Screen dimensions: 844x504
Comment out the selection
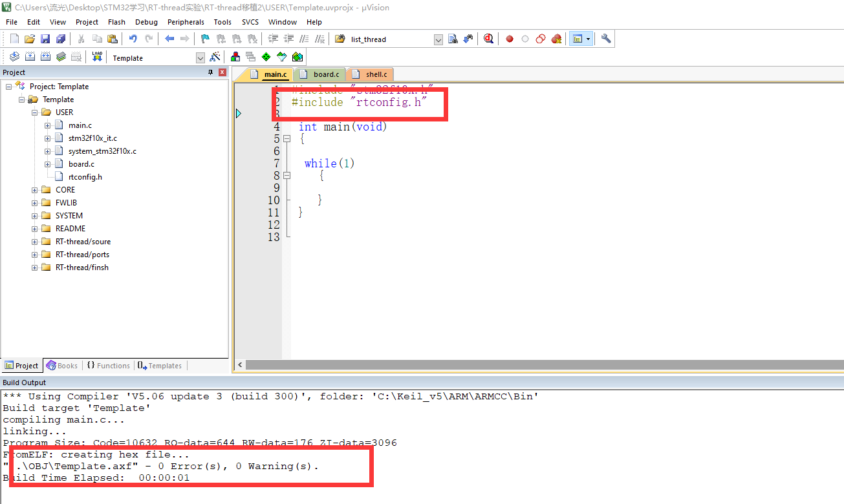304,39
